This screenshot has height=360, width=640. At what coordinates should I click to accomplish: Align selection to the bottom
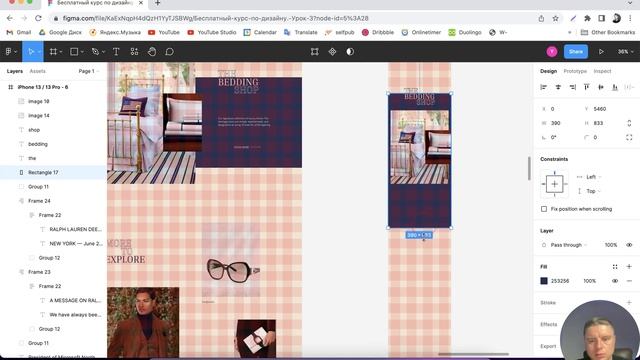615,87
